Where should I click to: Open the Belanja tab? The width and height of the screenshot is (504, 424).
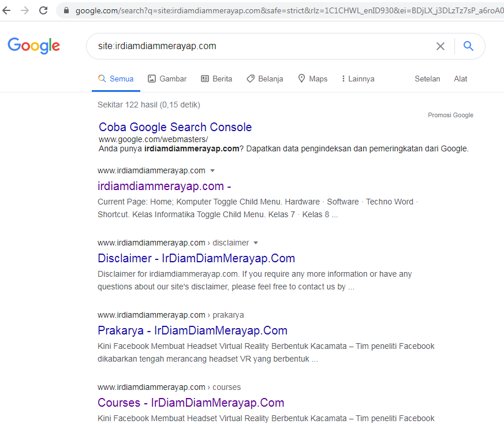265,79
